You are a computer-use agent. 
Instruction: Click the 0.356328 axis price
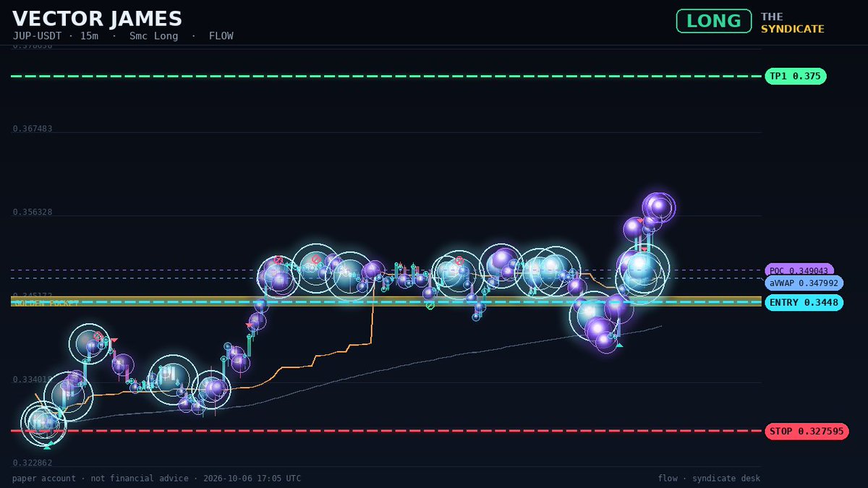[x=33, y=212]
